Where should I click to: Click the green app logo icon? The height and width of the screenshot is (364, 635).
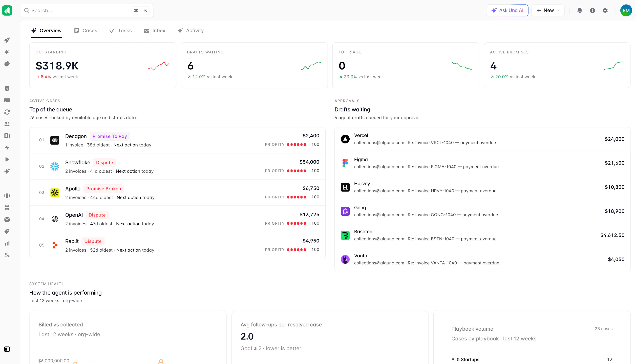[x=7, y=10]
